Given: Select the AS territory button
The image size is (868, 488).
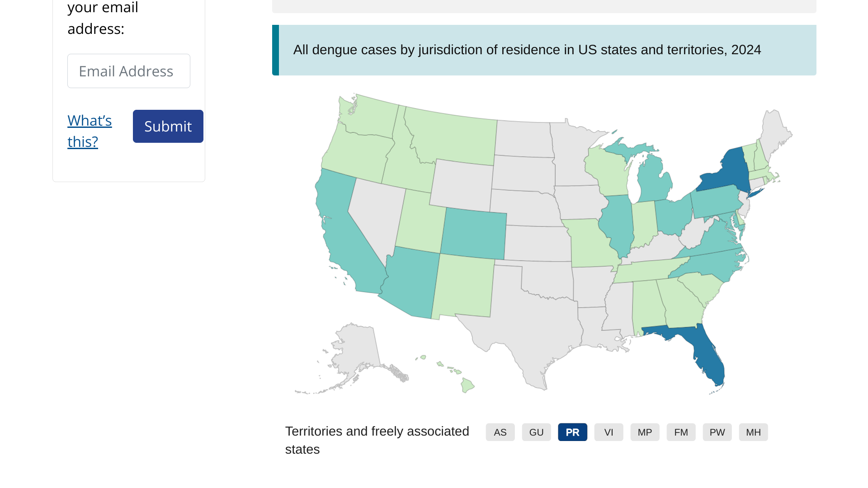Looking at the screenshot, I should tap(500, 432).
